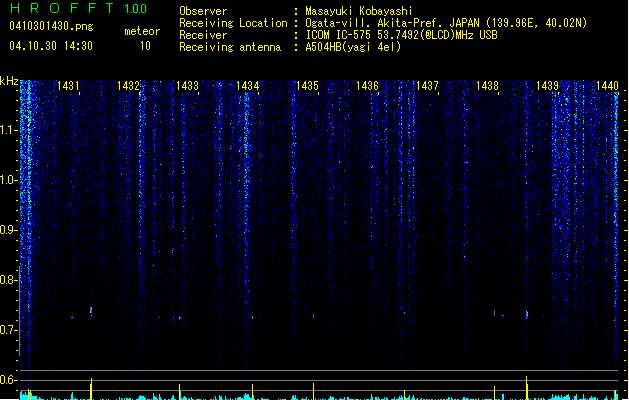Click receiver value ICOM IC-575 53.7492 MHz
This screenshot has width=629, height=400.
(401, 35)
